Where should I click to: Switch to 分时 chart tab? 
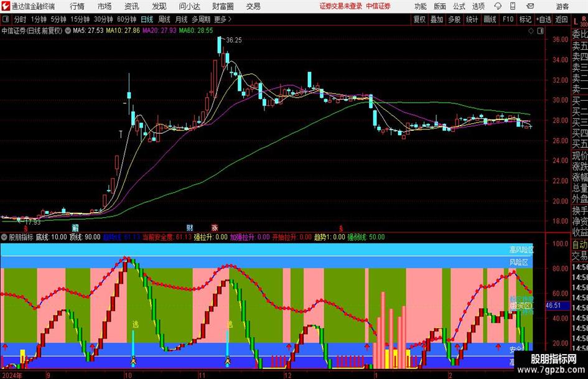[20, 19]
